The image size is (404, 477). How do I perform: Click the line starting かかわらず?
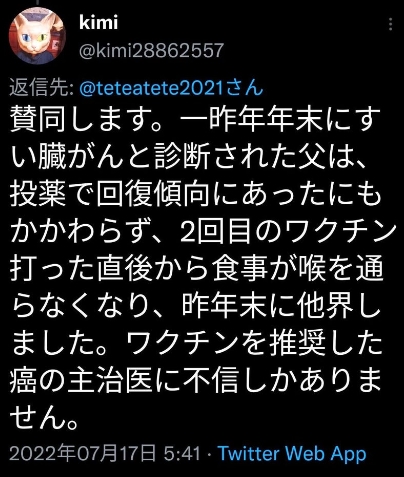[x=204, y=231]
